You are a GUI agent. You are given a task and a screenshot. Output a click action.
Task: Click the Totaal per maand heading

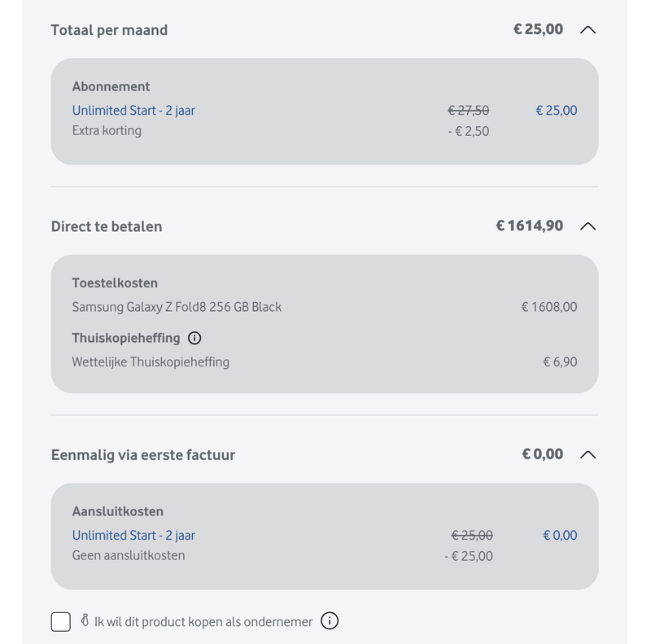click(109, 30)
